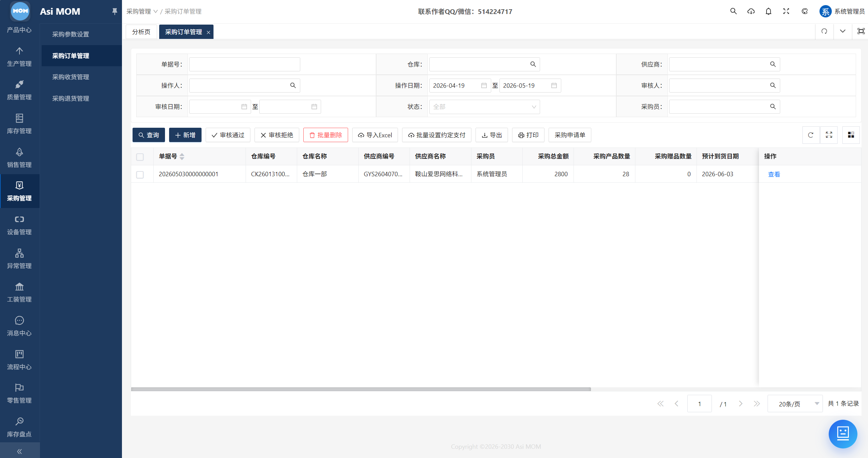Click the 仓库 search icon
This screenshot has width=868, height=458.
(x=533, y=64)
